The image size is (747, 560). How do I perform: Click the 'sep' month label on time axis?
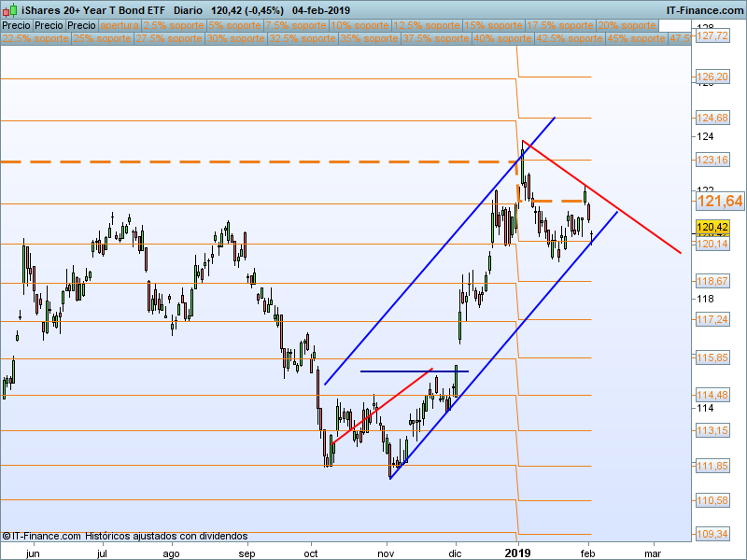click(247, 553)
